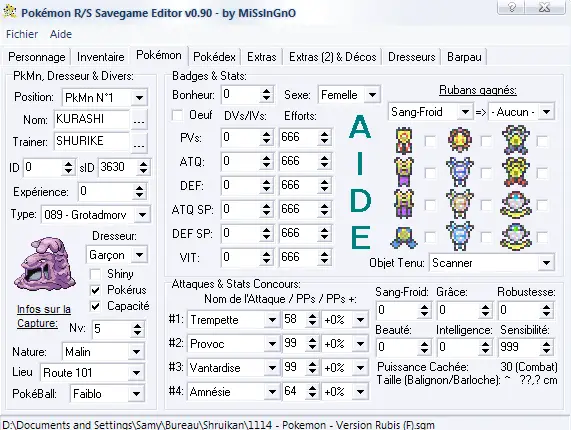Open the Position dropdown PkMn N°1
The width and height of the screenshot is (571, 430).
105,98
